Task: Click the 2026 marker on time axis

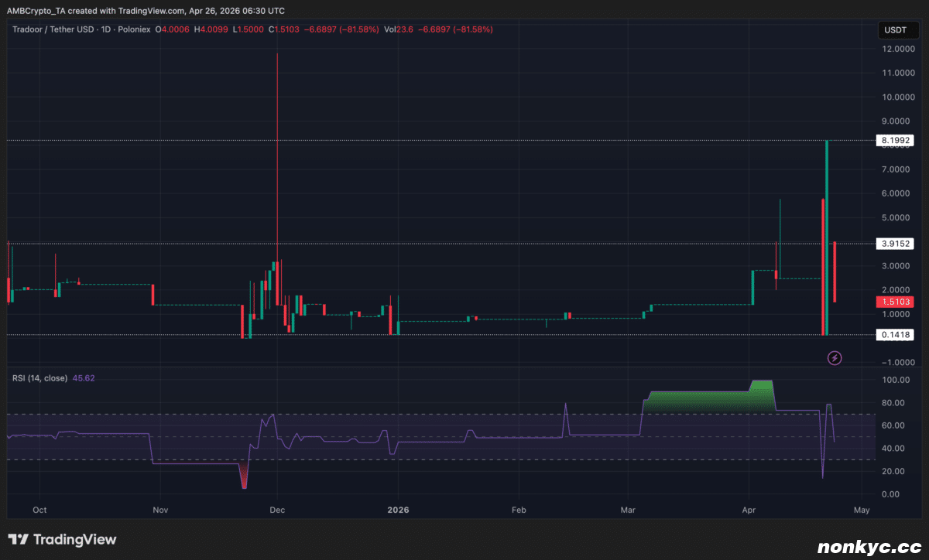Action: coord(398,510)
